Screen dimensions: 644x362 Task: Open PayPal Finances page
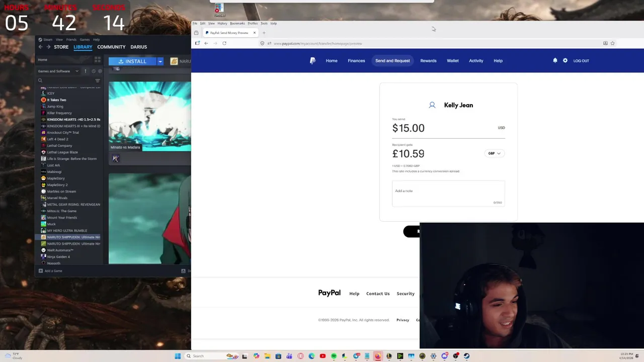pyautogui.click(x=356, y=60)
